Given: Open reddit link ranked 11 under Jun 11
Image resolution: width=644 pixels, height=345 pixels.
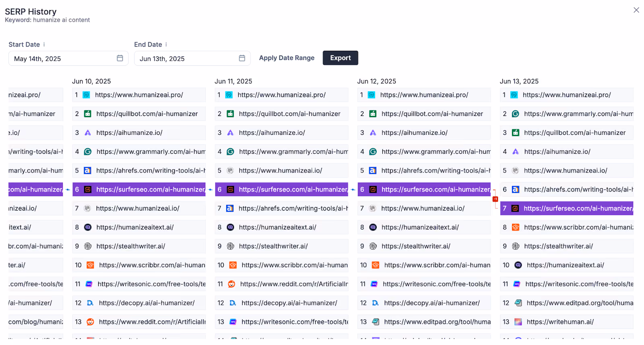Looking at the screenshot, I should pos(294,284).
